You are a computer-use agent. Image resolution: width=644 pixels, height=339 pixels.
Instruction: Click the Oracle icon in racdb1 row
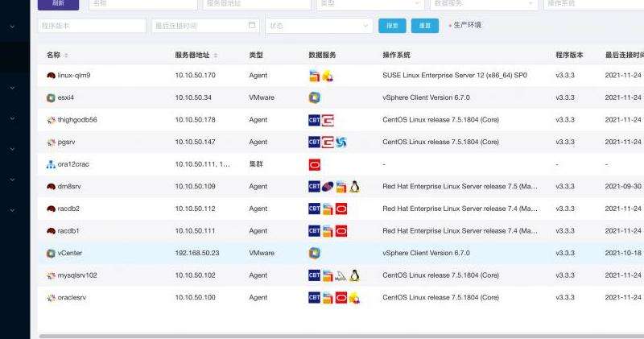[x=341, y=231]
